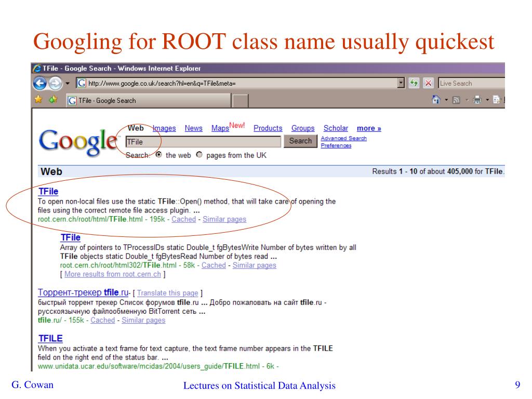The height and width of the screenshot is (399, 532).
Task: Click the Google page icon in the address bar
Action: coord(82,83)
